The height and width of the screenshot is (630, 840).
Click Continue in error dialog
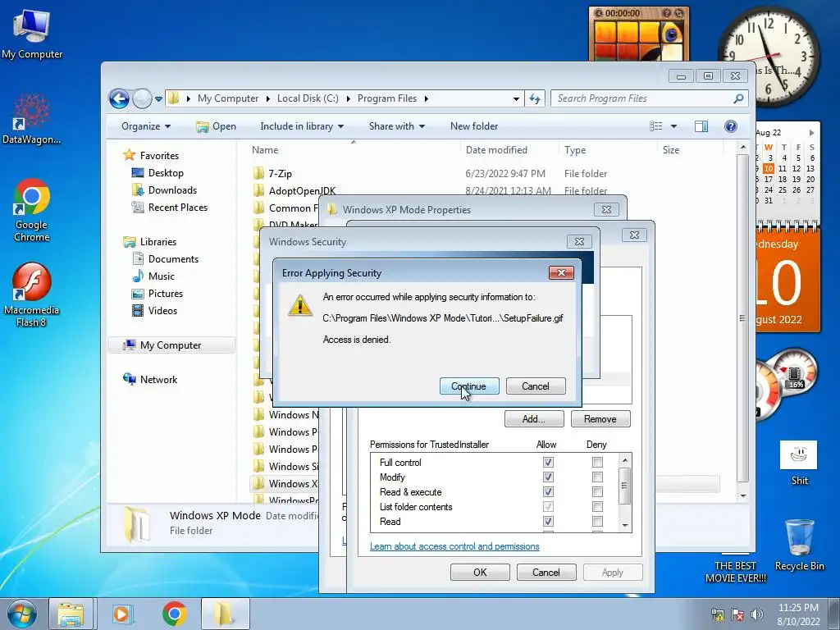469,386
